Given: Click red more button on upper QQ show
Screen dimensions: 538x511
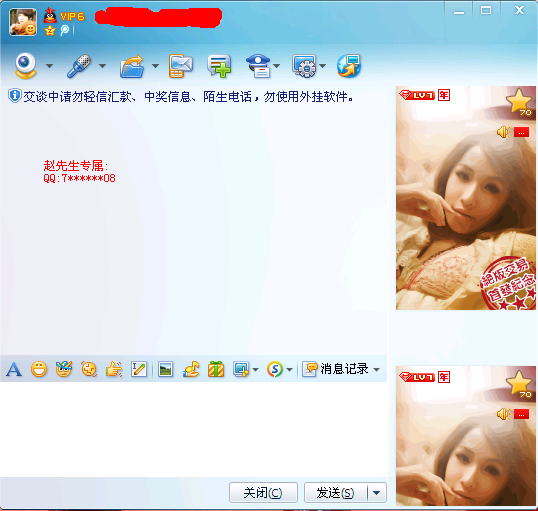Looking at the screenshot, I should pos(521,132).
